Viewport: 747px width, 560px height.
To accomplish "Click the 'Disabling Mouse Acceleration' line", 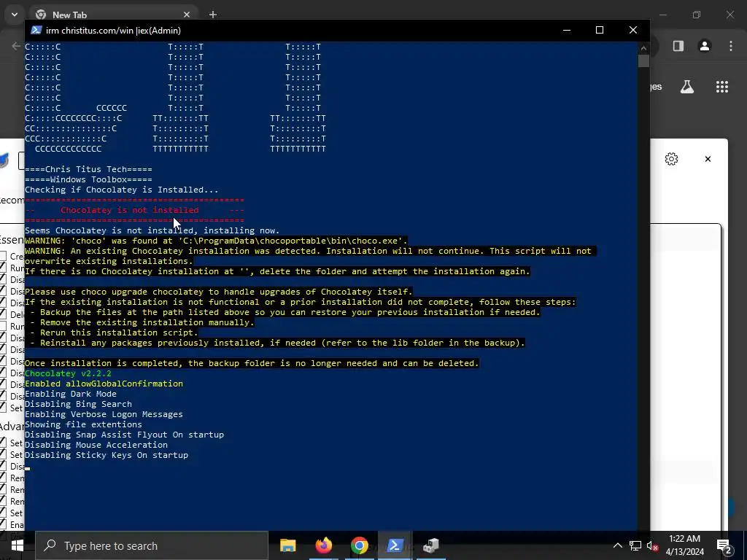I will click(96, 445).
